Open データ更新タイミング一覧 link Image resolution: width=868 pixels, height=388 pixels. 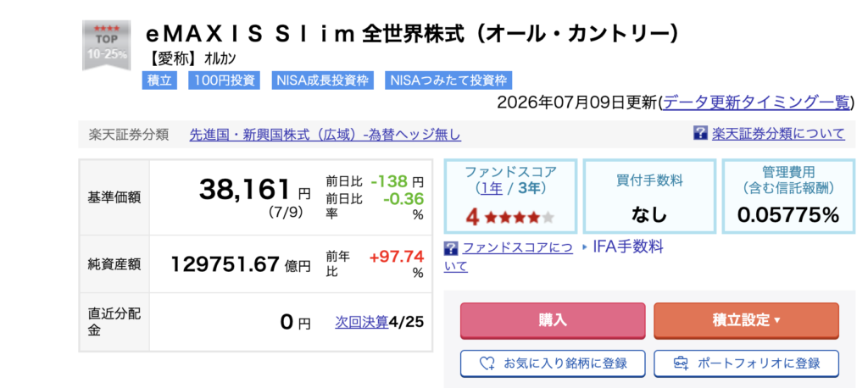[755, 103]
